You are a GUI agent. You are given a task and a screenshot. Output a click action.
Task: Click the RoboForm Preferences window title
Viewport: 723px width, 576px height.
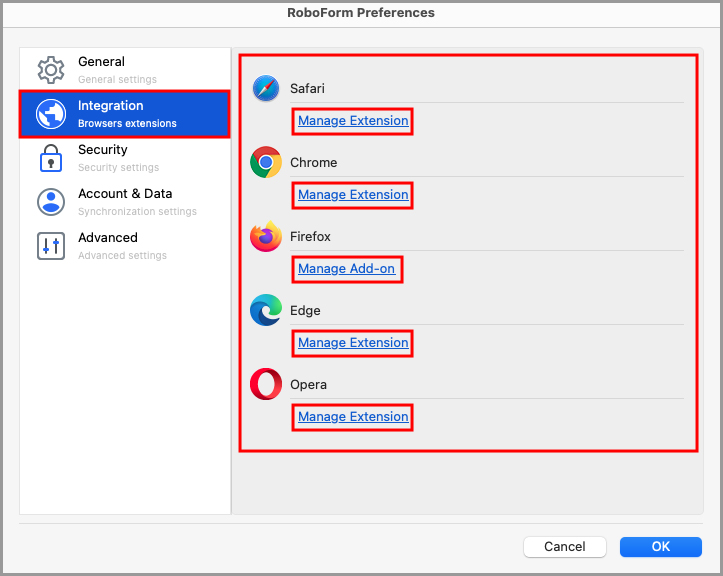pos(361,13)
